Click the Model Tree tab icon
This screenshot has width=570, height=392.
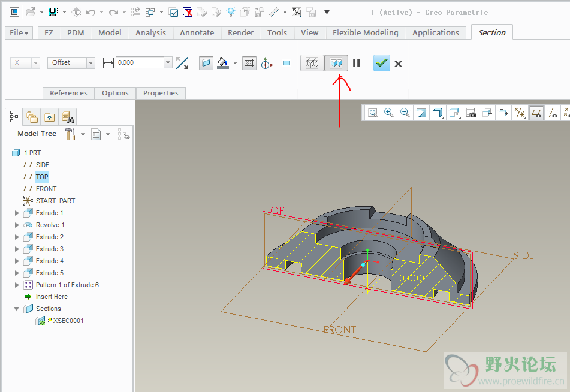point(14,117)
